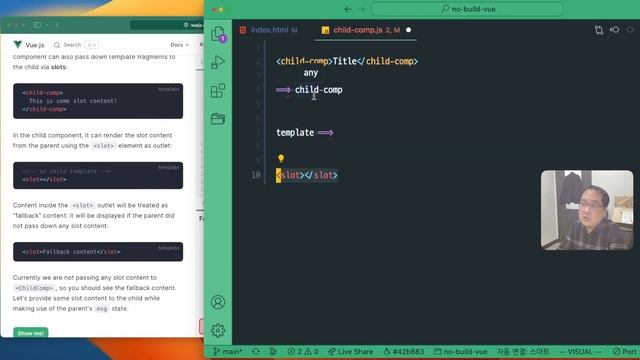
Task: Click the browser sidebar toggle icon
Action: click(37, 25)
